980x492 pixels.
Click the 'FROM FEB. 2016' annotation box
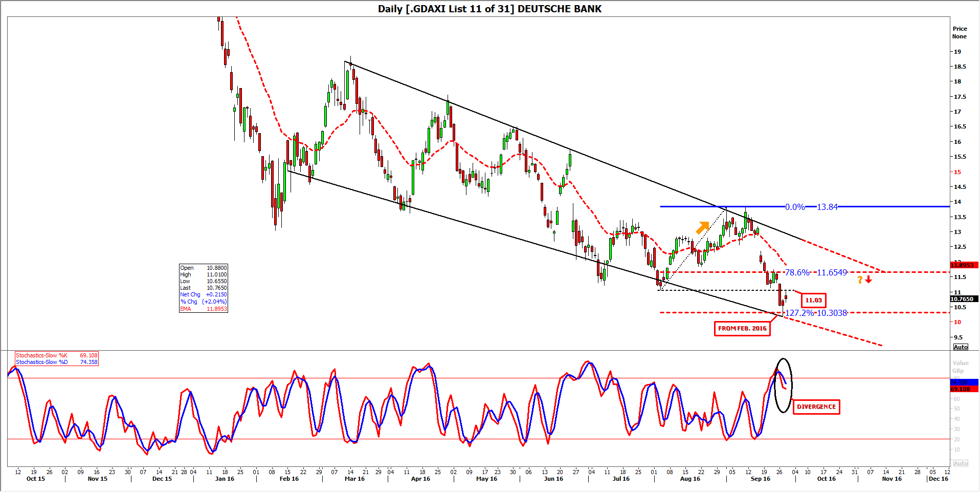click(742, 329)
